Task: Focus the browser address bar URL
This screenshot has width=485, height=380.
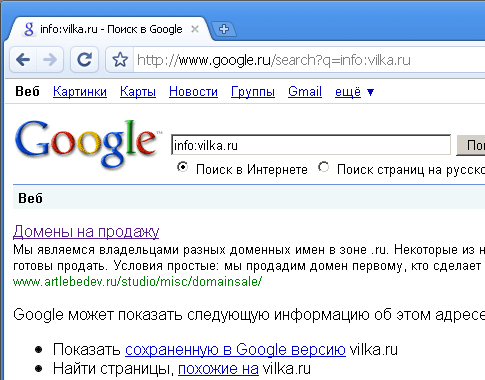Action: click(x=273, y=60)
